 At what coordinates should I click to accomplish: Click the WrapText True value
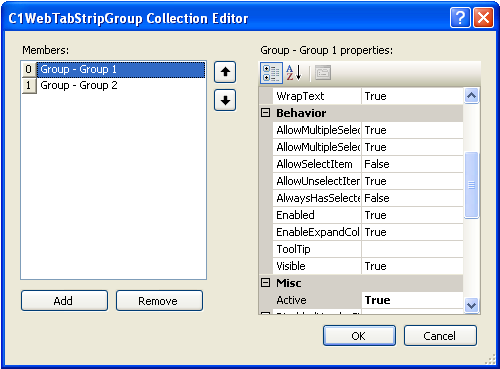(x=412, y=96)
